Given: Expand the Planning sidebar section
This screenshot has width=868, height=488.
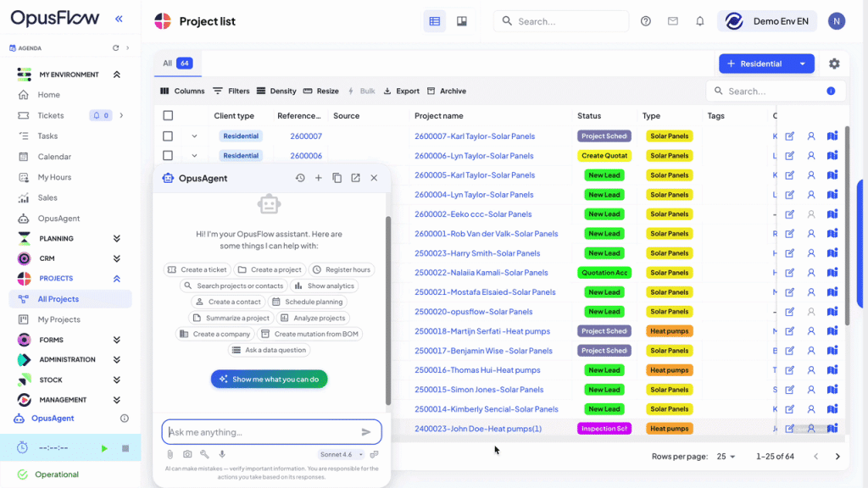Looking at the screenshot, I should pos(117,238).
